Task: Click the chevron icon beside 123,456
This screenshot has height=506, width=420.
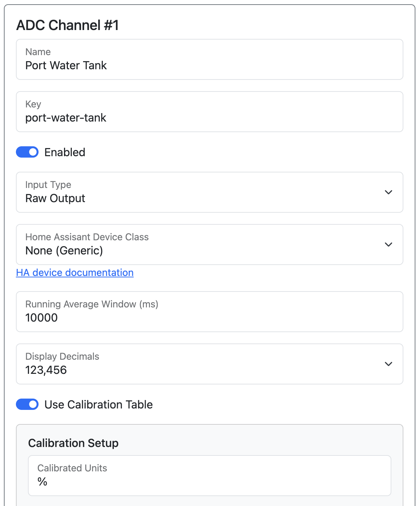Action: 388,364
